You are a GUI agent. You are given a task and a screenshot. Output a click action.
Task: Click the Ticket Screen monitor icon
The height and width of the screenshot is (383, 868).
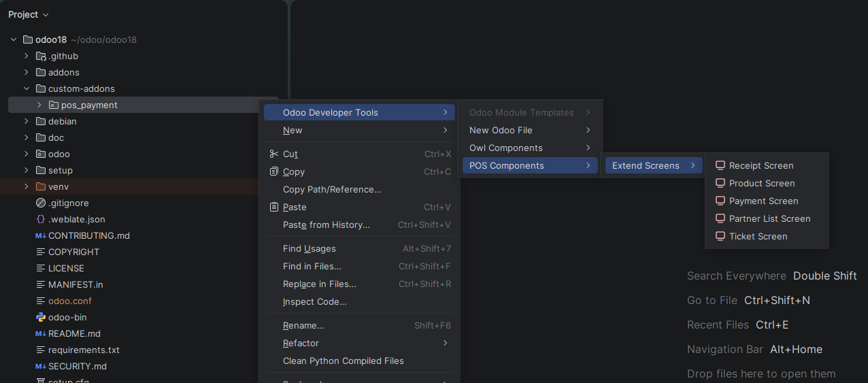pos(720,236)
